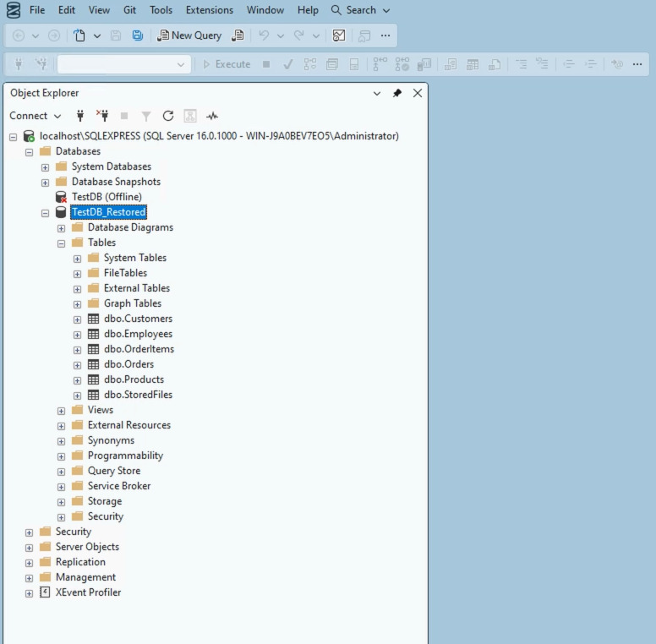Open the standard toolbar overflow options
The height and width of the screenshot is (644, 656).
(385, 35)
